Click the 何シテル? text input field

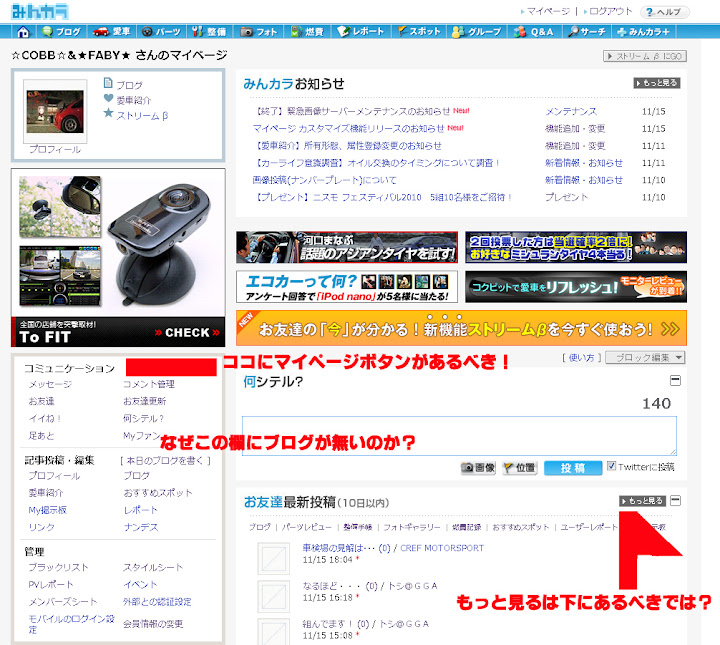pyautogui.click(x=459, y=436)
